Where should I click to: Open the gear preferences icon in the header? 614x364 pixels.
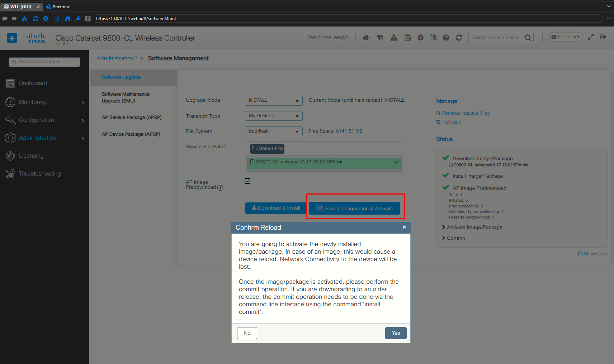point(420,38)
